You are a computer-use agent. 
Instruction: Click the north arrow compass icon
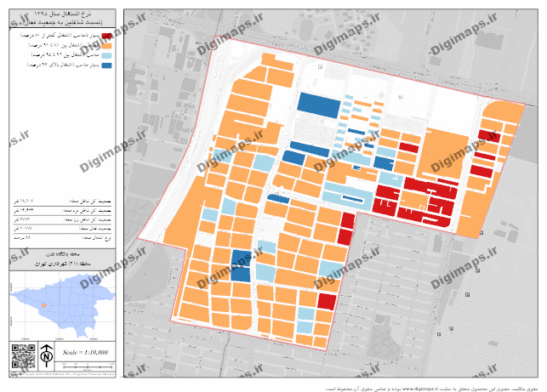[x=45, y=353]
